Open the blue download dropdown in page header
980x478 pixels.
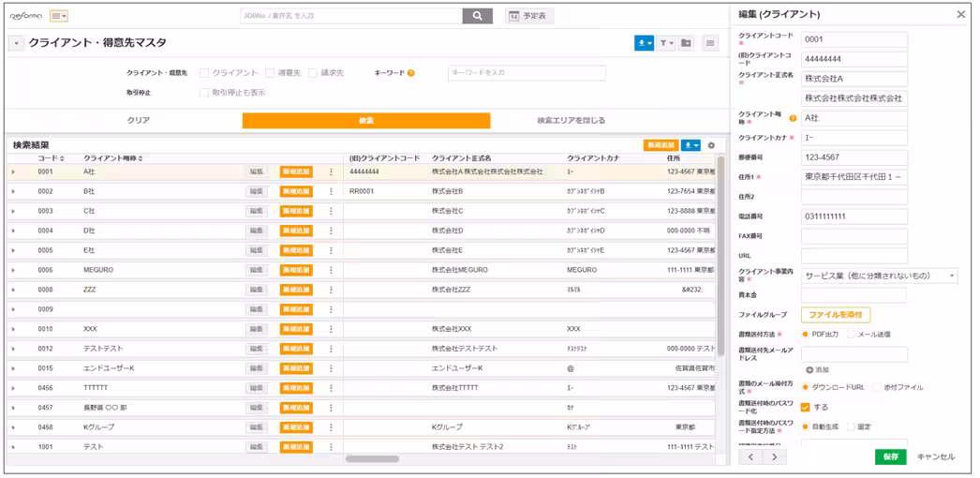[x=644, y=43]
